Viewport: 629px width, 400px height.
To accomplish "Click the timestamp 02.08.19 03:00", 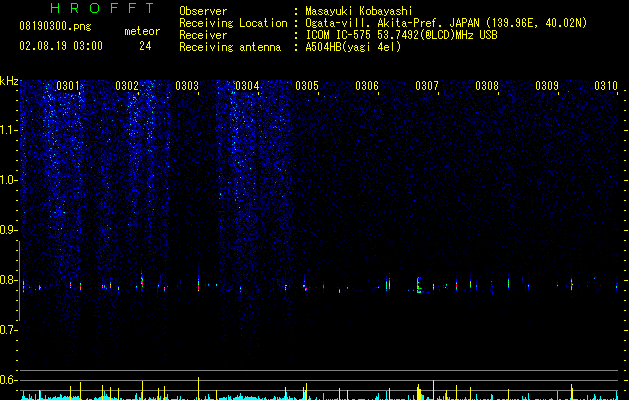I will pyautogui.click(x=61, y=46).
